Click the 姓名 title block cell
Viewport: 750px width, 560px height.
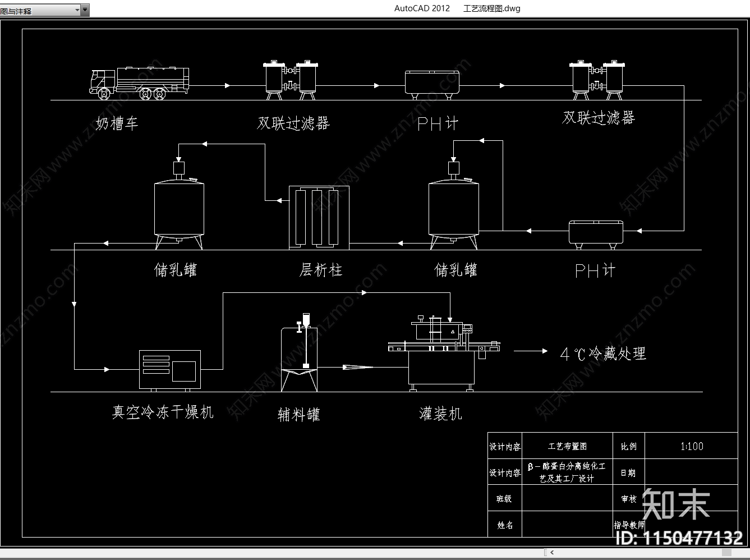coord(505,525)
